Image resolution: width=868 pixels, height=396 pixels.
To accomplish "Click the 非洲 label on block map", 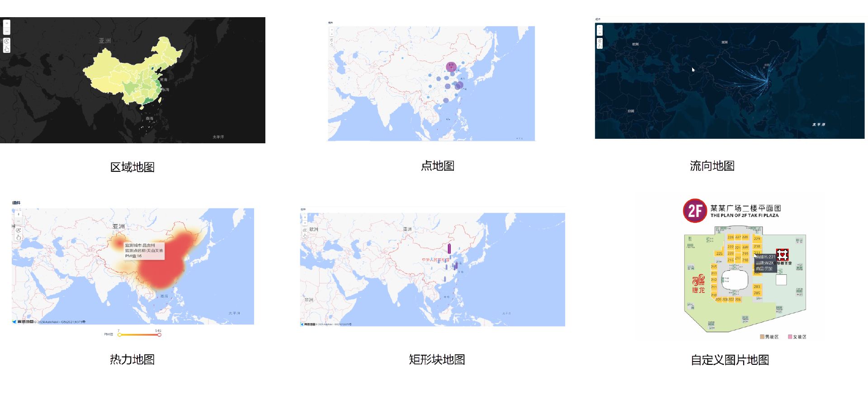I will [309, 300].
